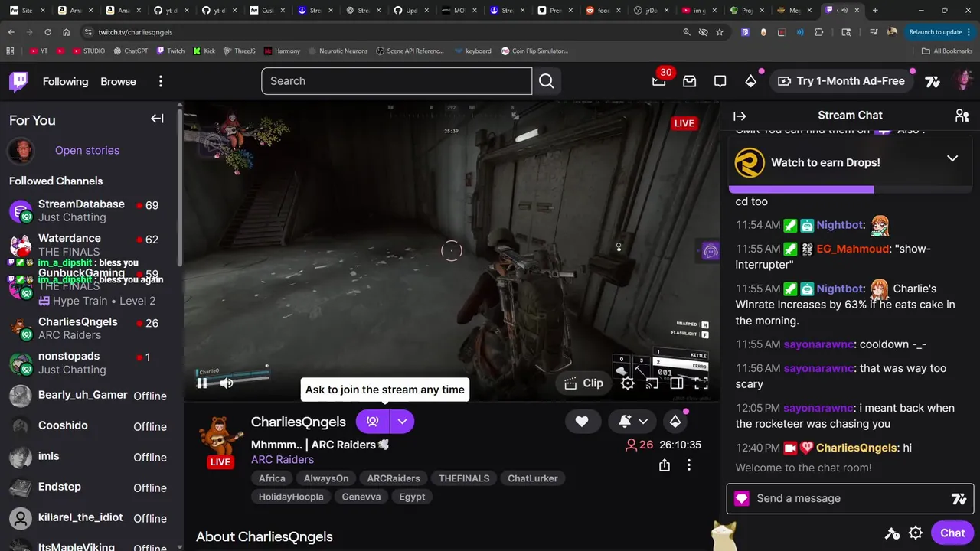This screenshot has width=980, height=551.
Task: Open StreamDatabase channel in sidebar
Action: [90, 210]
